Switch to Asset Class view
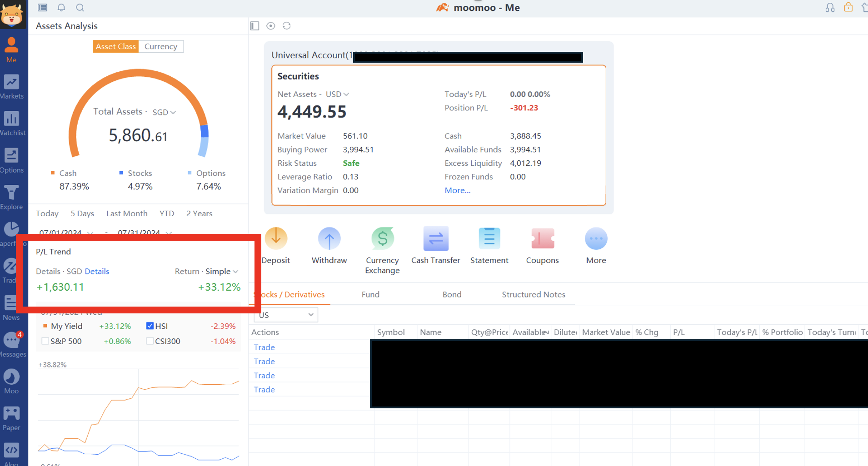This screenshot has height=466, width=868. tap(116, 46)
